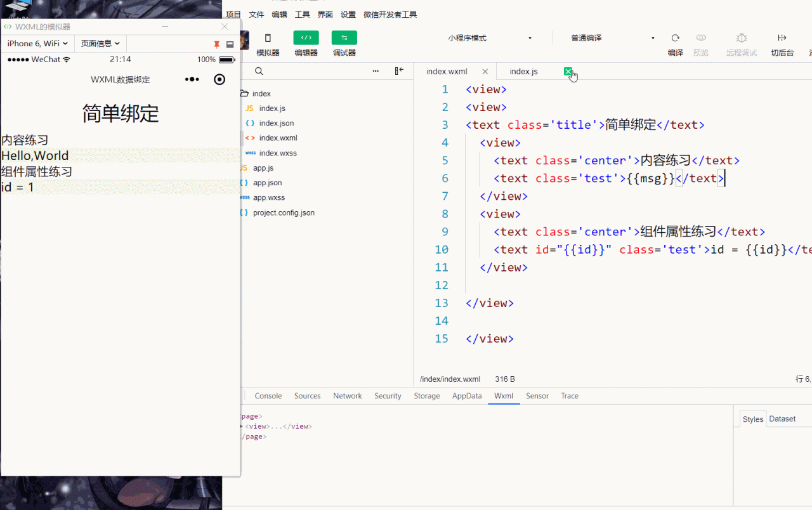The height and width of the screenshot is (510, 812).
Task: Switch to the AppData tab
Action: pyautogui.click(x=467, y=396)
